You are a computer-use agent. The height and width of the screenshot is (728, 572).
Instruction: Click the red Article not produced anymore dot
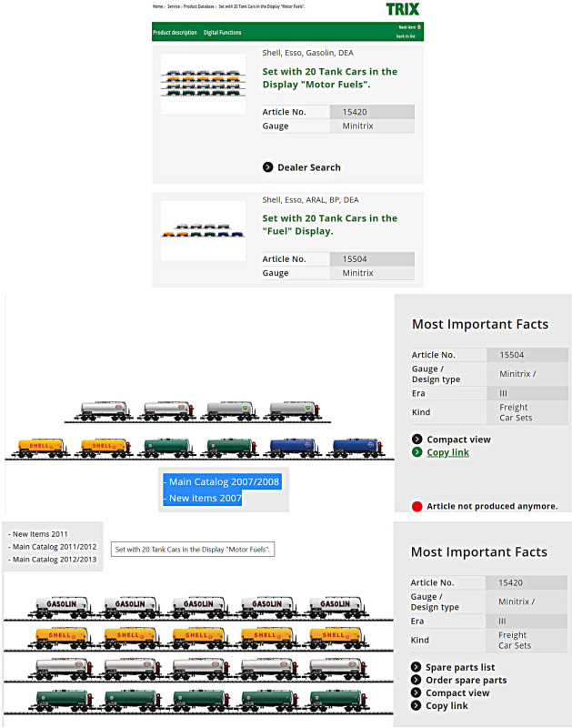(416, 506)
